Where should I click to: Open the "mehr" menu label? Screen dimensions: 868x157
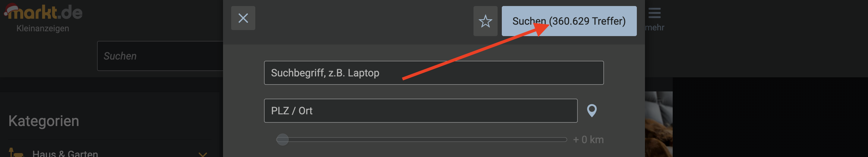(654, 28)
